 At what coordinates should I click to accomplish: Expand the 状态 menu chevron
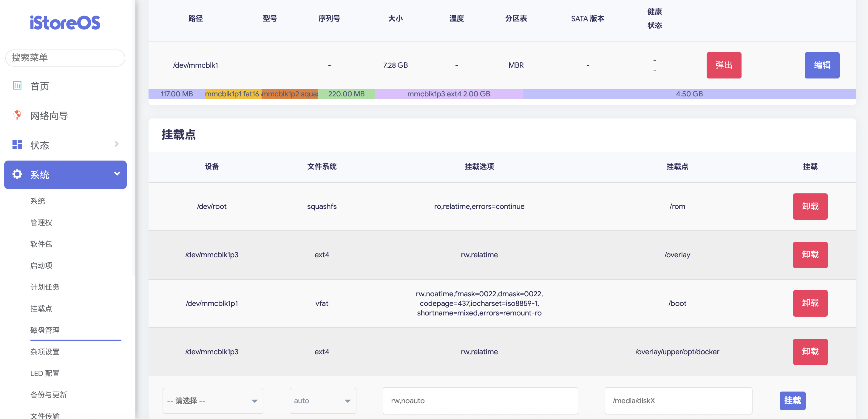click(x=117, y=144)
